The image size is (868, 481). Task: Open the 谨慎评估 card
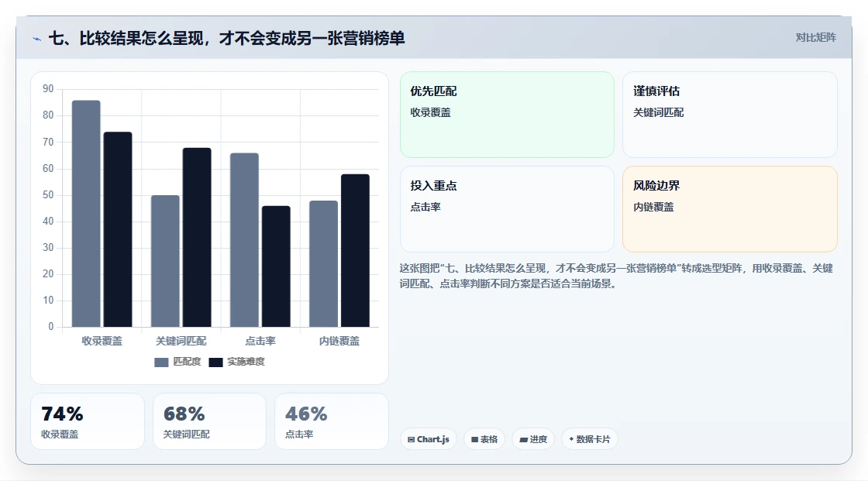tap(729, 115)
